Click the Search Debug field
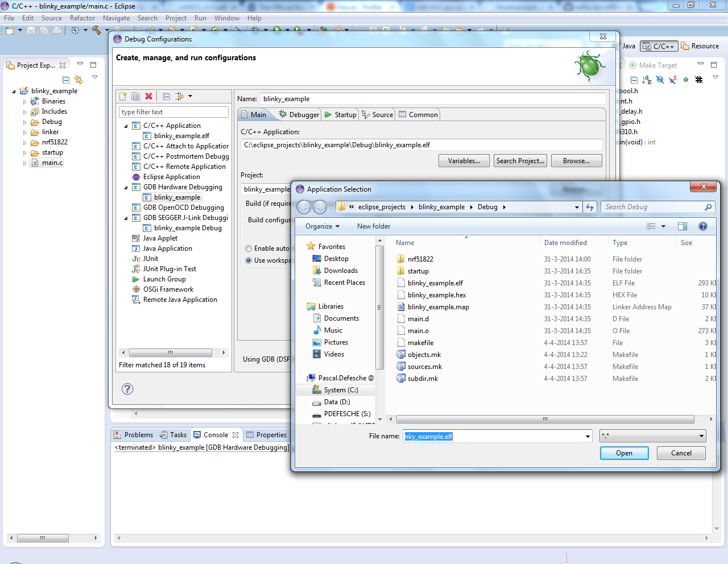The image size is (728, 564). pyautogui.click(x=657, y=207)
